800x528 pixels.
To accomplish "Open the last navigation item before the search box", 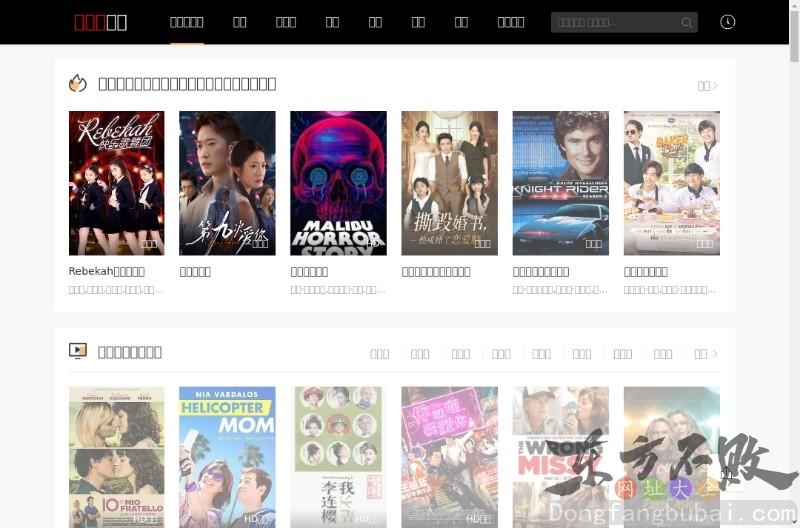I will [510, 22].
